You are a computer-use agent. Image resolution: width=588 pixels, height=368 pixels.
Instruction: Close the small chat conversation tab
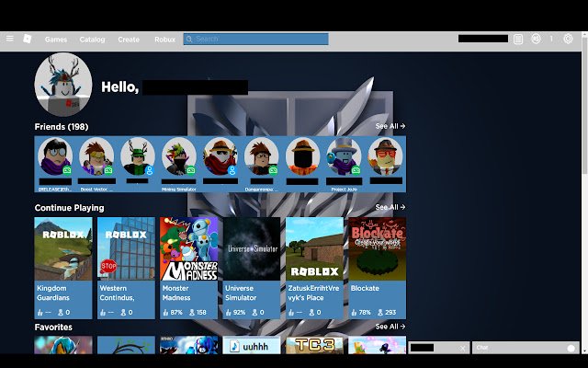point(463,349)
